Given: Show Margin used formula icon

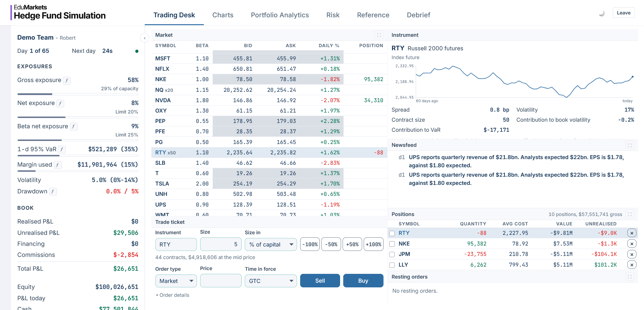Looking at the screenshot, I should coord(58,165).
